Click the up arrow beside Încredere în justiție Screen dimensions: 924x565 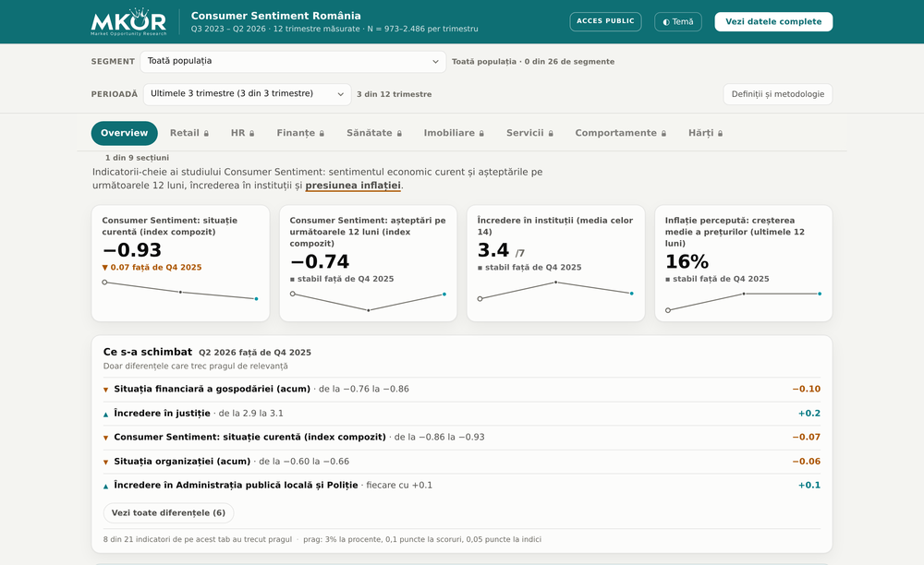106,415
